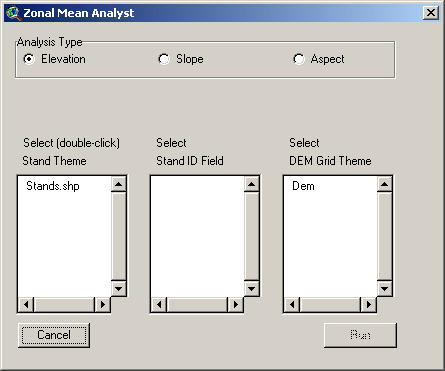Click the right arrow under Stand ID Field list
Viewport: 445px width, 371px height.
pyautogui.click(x=236, y=304)
